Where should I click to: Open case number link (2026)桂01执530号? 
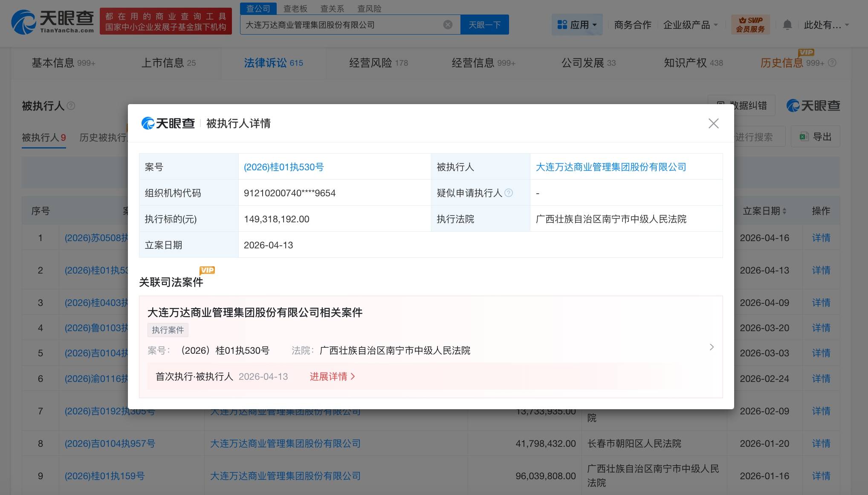(x=284, y=167)
